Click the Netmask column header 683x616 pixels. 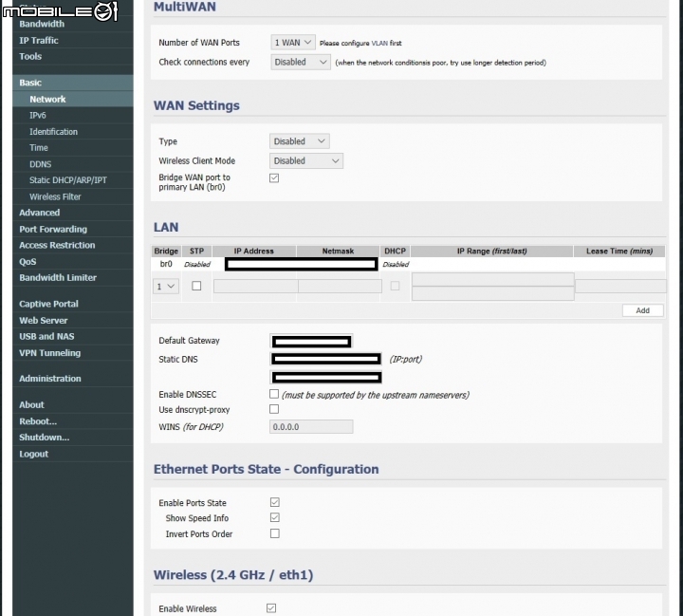coord(338,252)
